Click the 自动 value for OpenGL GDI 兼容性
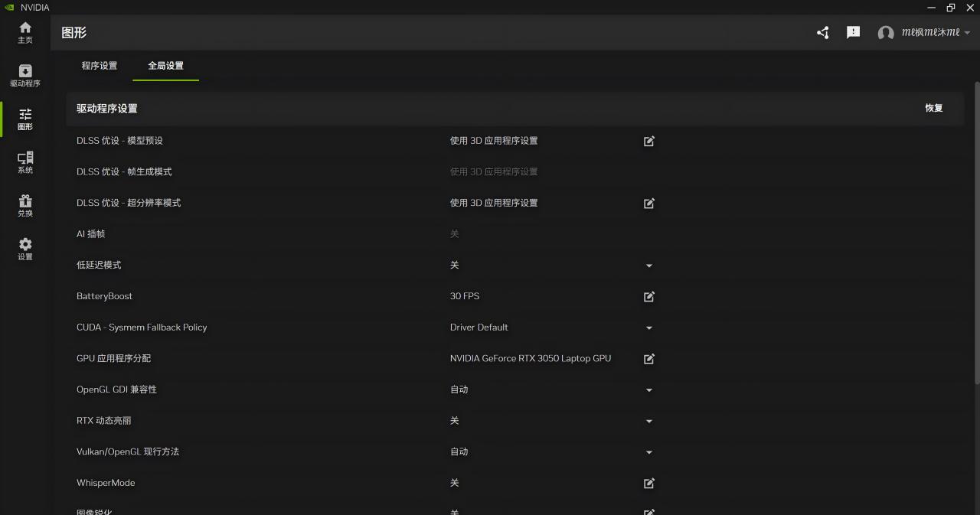This screenshot has width=980, height=515. [459, 390]
